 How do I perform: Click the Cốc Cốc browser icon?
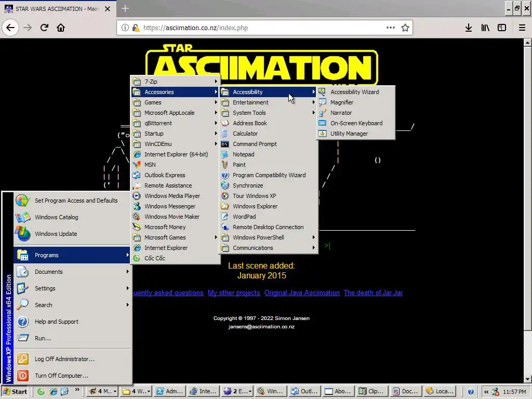pyautogui.click(x=137, y=258)
